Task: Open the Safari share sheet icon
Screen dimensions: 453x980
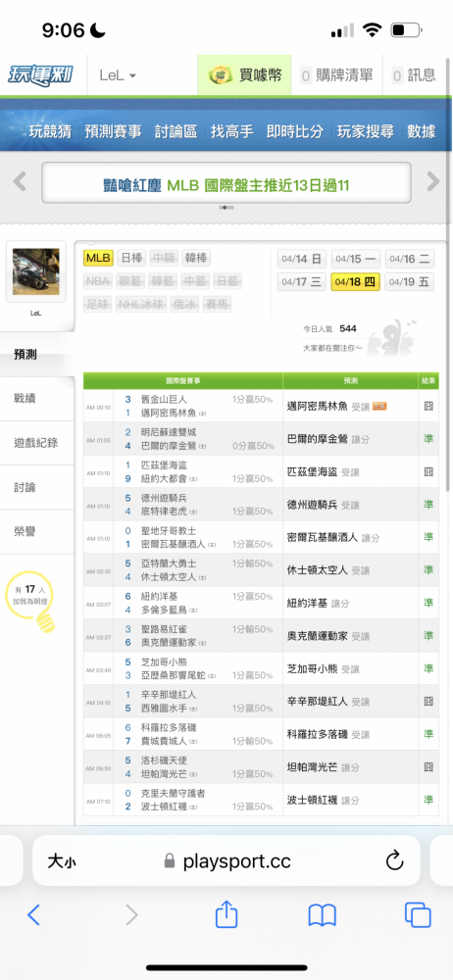Action: (x=226, y=913)
